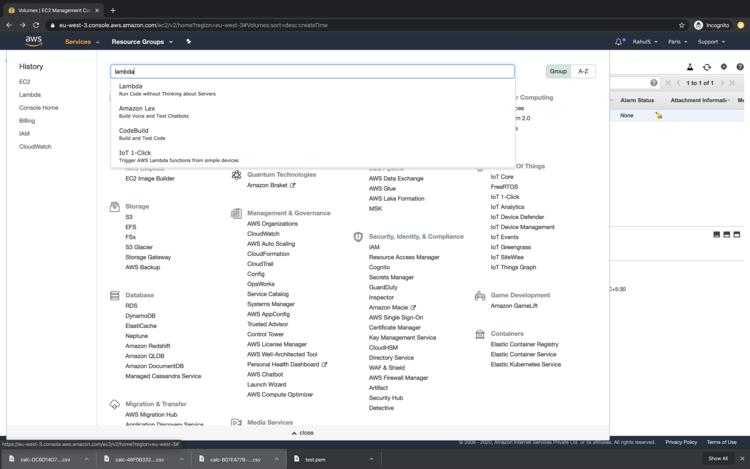
Task: Click the experiments flask icon
Action: pyautogui.click(x=690, y=67)
